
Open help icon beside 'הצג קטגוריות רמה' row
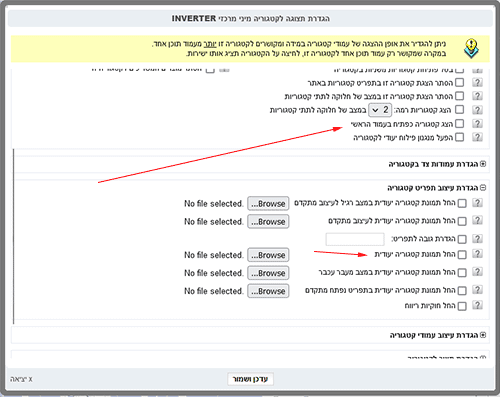tap(477, 110)
